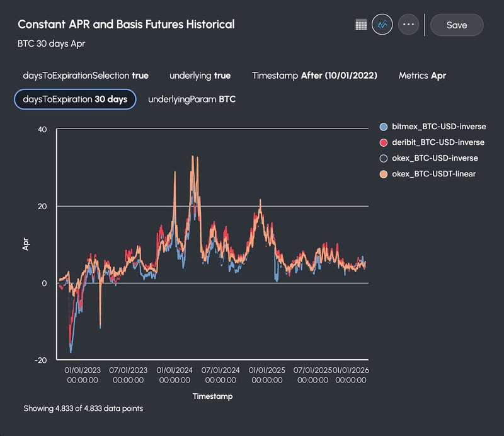
Task: Toggle the deribit_BTC-USD-inverse series off
Action: [436, 142]
